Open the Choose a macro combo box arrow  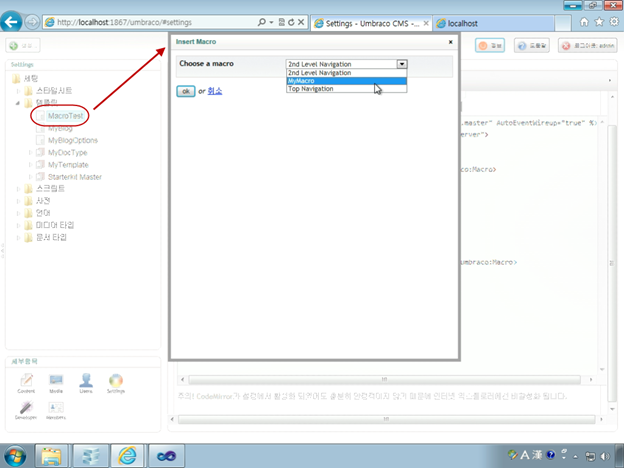[402, 64]
